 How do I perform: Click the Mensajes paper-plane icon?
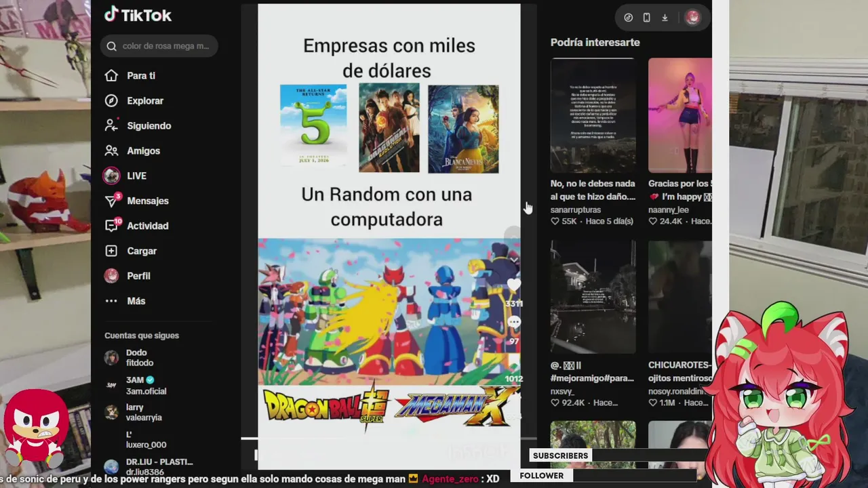[112, 201]
